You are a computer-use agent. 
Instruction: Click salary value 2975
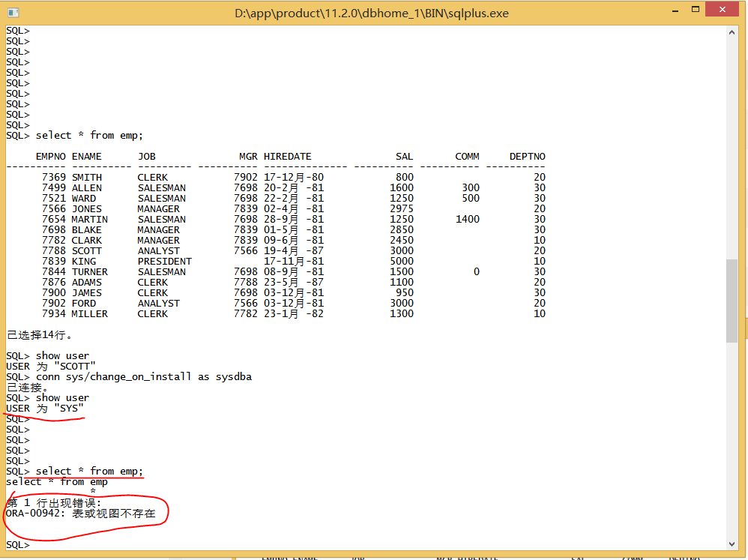402,209
